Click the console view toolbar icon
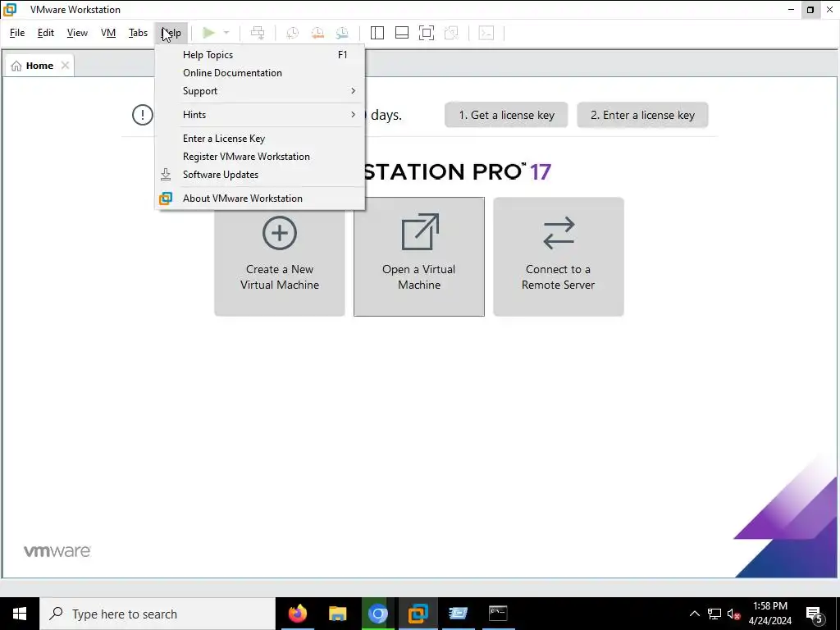This screenshot has height=630, width=840. click(486, 33)
